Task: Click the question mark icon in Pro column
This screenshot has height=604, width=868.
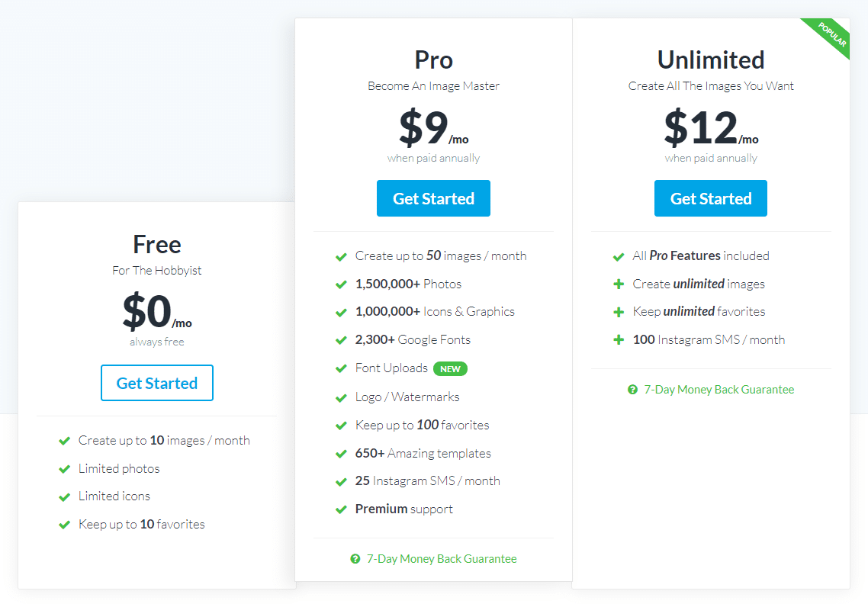Action: coord(355,558)
